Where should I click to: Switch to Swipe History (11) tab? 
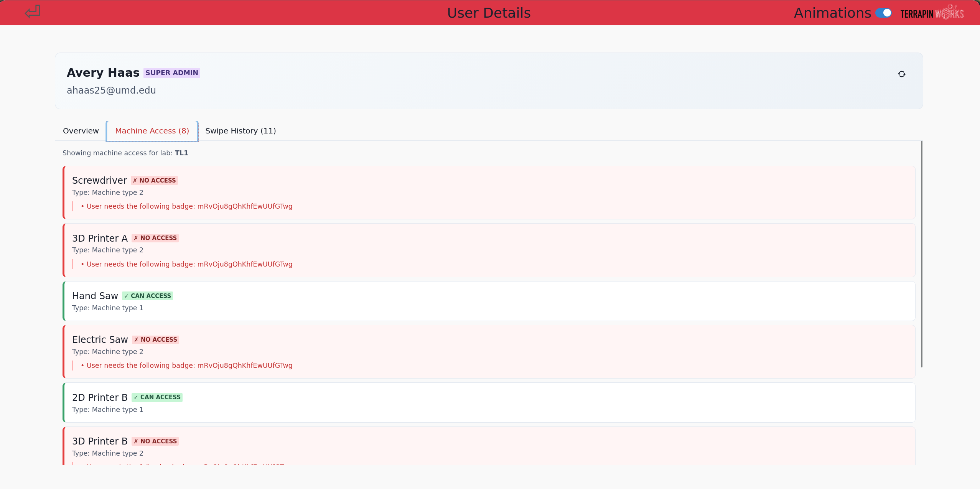(x=240, y=131)
